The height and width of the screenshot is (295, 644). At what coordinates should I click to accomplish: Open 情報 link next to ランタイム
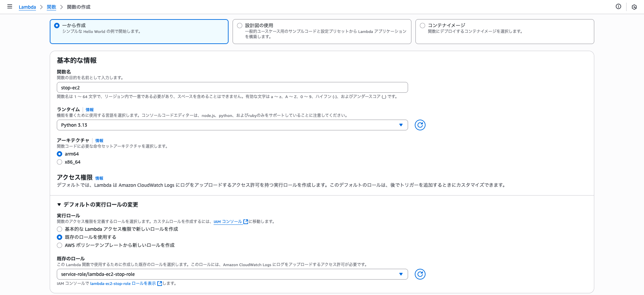pyautogui.click(x=89, y=110)
